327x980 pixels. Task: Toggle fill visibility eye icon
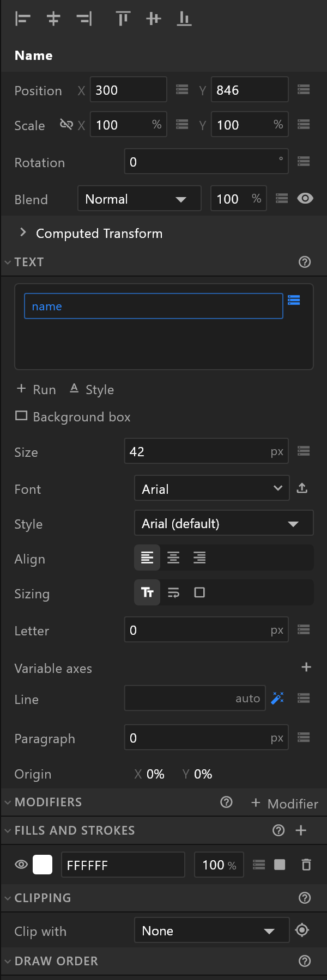pos(21,864)
